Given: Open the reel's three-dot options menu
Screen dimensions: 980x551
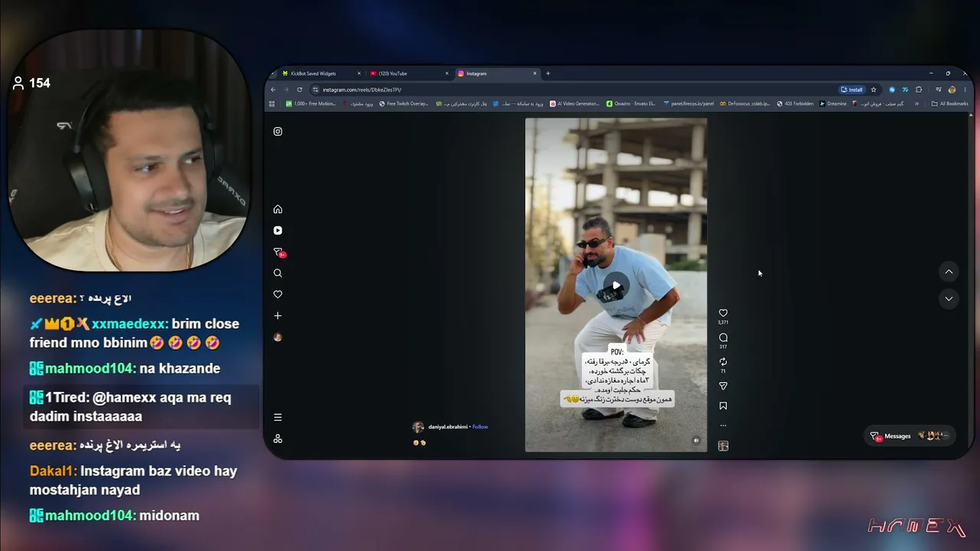Looking at the screenshot, I should [723, 425].
